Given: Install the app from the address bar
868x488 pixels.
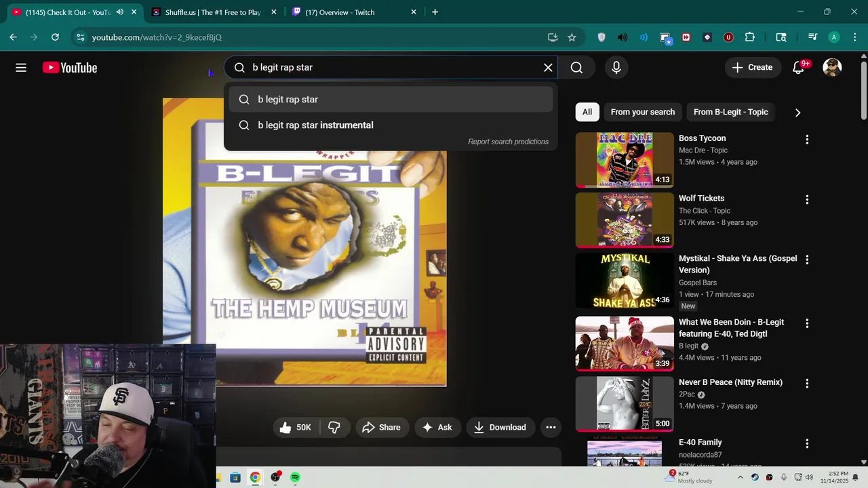Looking at the screenshot, I should coord(553,37).
